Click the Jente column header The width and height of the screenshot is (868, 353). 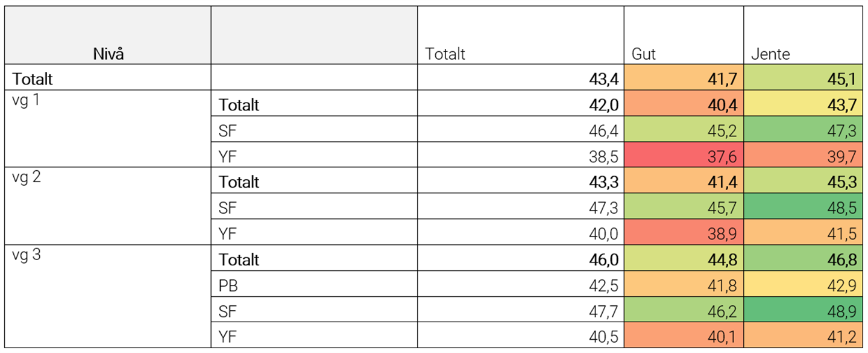(804, 36)
